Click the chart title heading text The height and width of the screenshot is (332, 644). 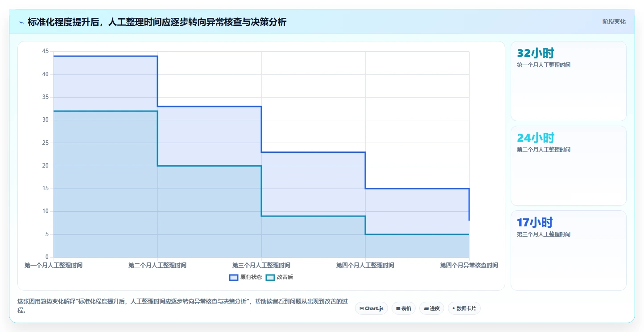coord(157,22)
